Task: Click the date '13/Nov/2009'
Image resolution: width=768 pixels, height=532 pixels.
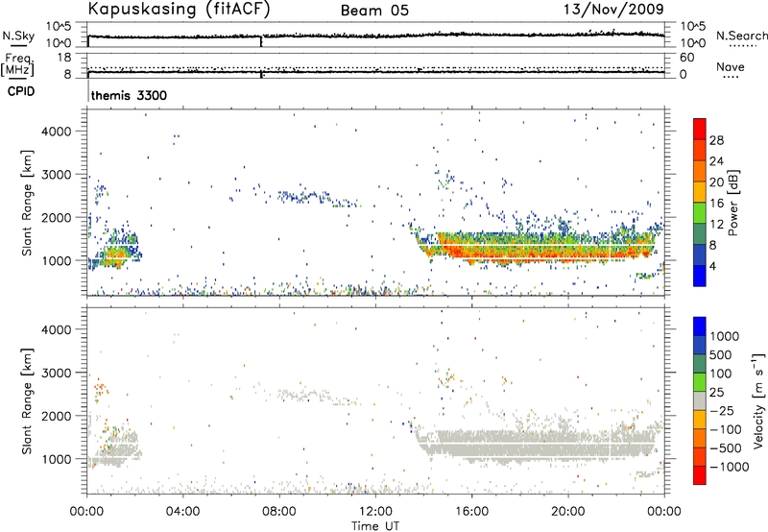Action: click(x=613, y=9)
